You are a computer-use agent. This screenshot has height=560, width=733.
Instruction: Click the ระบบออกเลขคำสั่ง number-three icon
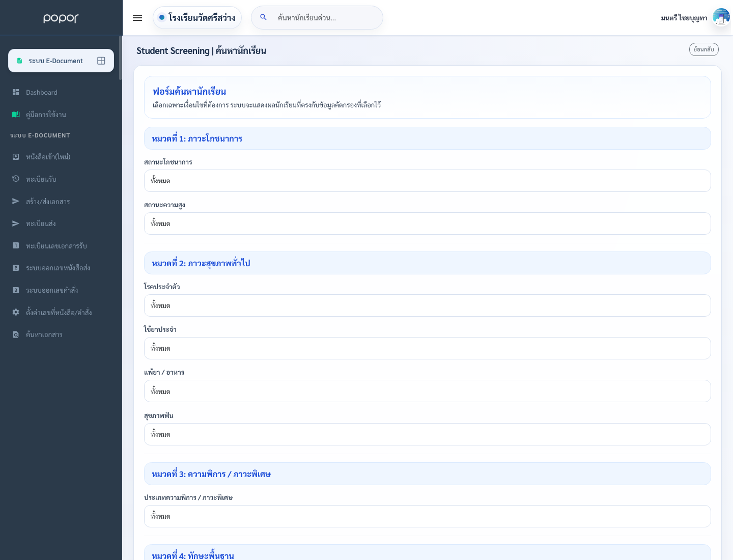[x=16, y=290]
